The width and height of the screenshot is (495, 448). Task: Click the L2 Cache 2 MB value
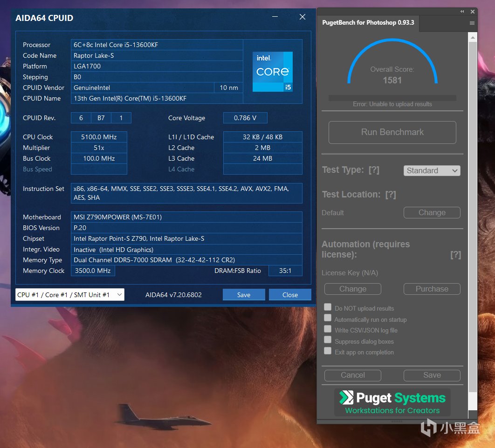262,148
